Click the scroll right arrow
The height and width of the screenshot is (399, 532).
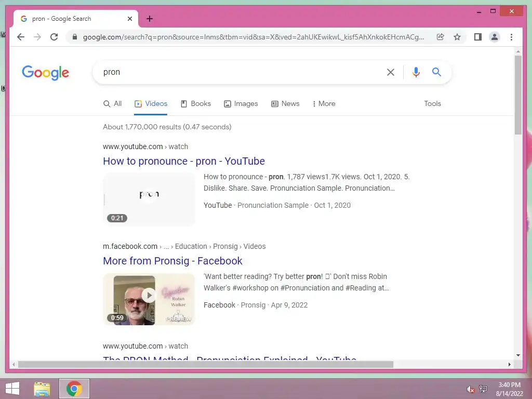click(509, 364)
